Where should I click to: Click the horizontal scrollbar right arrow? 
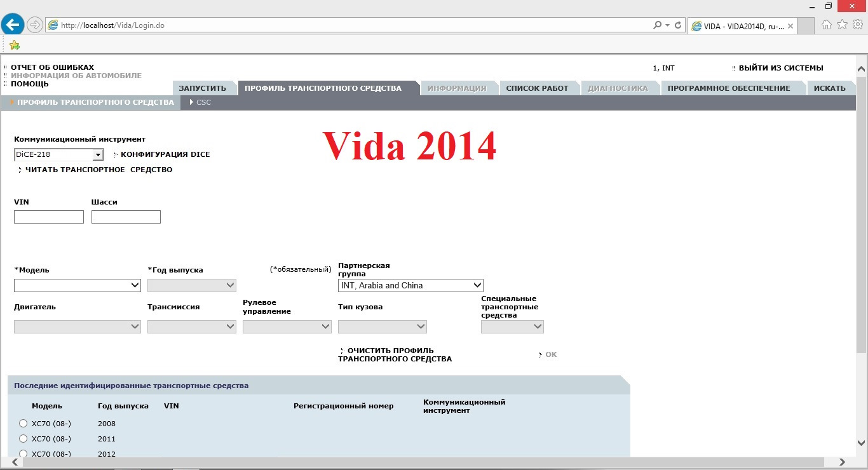pyautogui.click(x=843, y=462)
